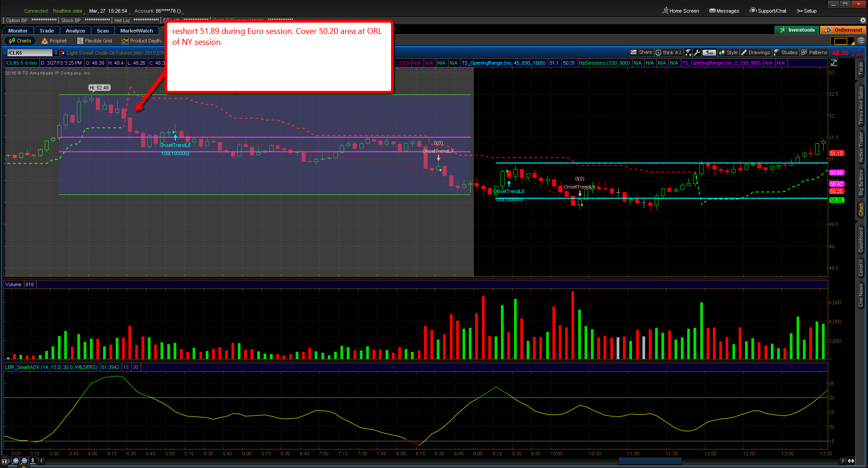Click the account info gear icon
Image resolution: width=868 pixels, height=468 pixels.
point(863,20)
